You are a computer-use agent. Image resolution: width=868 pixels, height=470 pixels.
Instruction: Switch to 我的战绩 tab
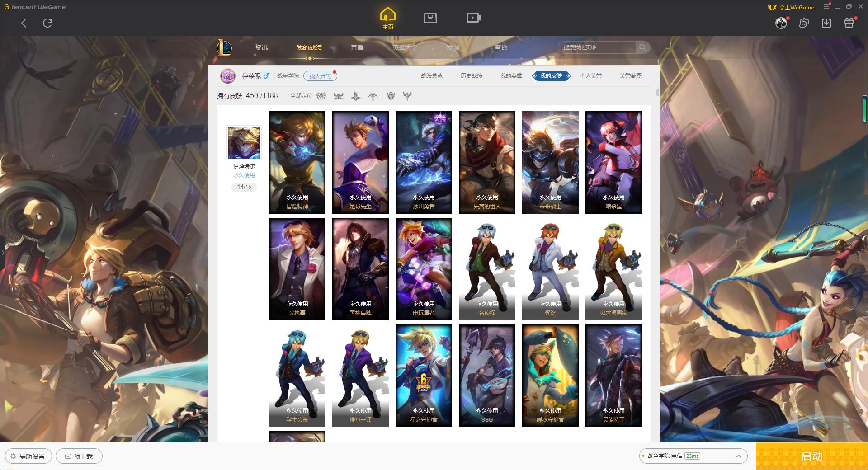[309, 47]
